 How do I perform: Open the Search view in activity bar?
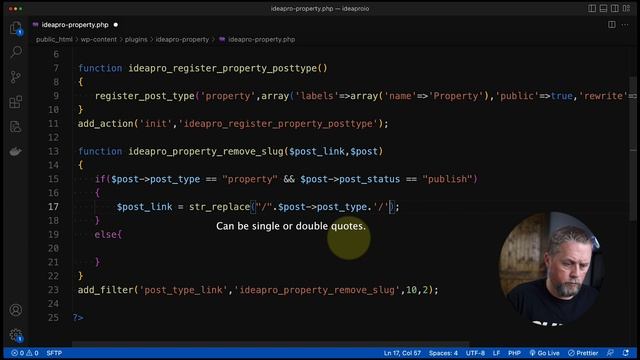tap(16, 51)
